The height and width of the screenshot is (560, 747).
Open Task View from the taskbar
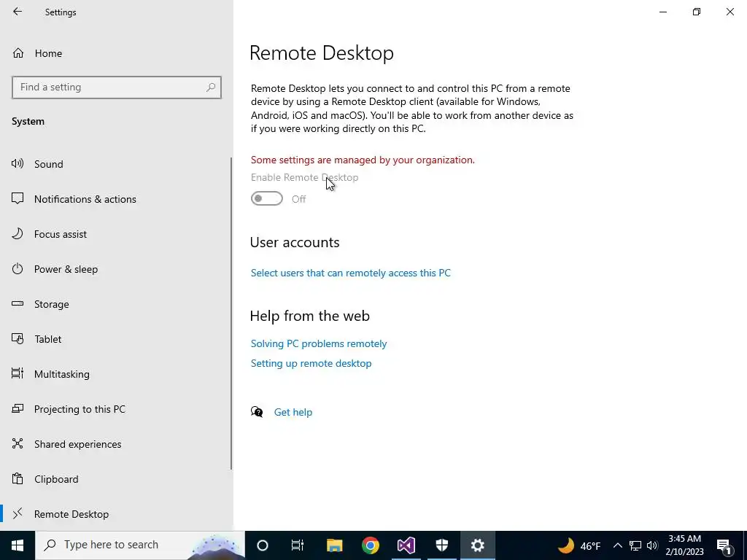[298, 545]
